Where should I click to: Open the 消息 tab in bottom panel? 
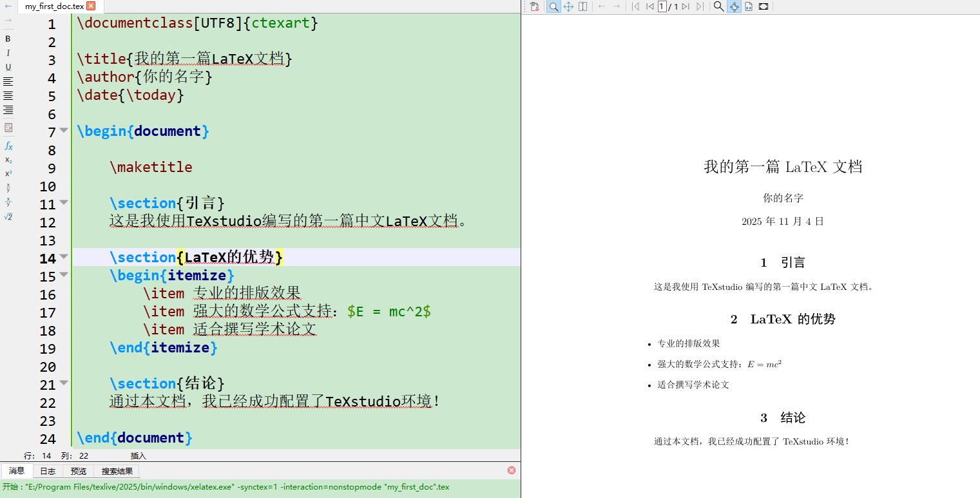[17, 471]
